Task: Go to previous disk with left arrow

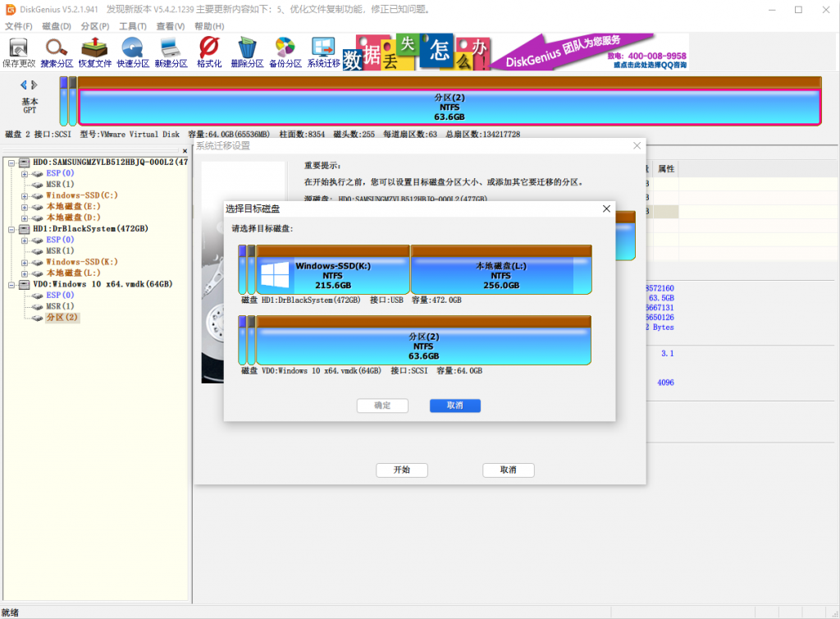Action: click(24, 85)
